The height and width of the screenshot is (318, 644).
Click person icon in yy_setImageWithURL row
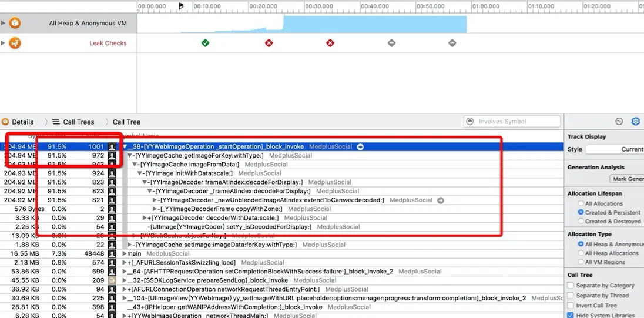pyautogui.click(x=112, y=298)
